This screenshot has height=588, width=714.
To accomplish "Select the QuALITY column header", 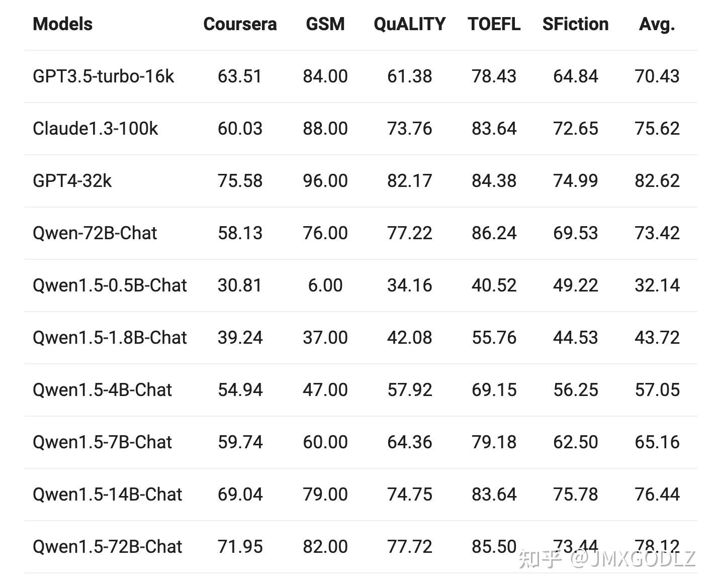I will (x=409, y=24).
